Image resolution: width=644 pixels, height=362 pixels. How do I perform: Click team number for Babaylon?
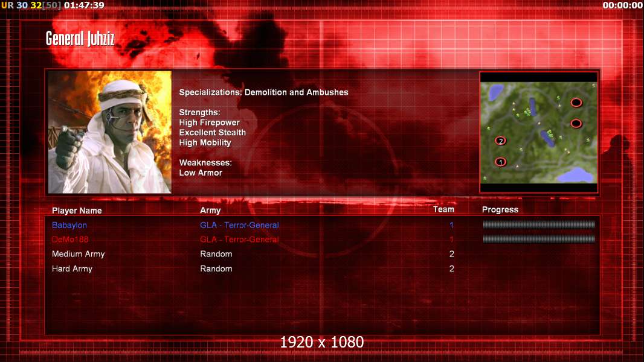(451, 225)
